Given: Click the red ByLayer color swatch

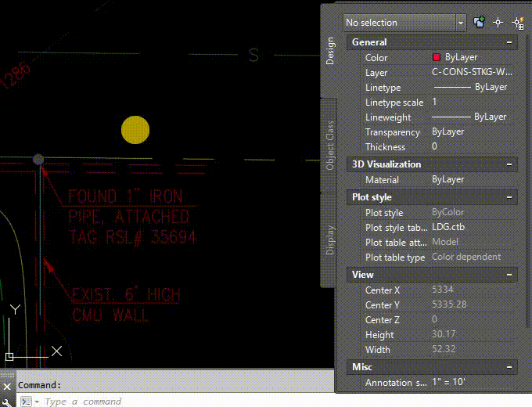Looking at the screenshot, I should click(x=437, y=57).
